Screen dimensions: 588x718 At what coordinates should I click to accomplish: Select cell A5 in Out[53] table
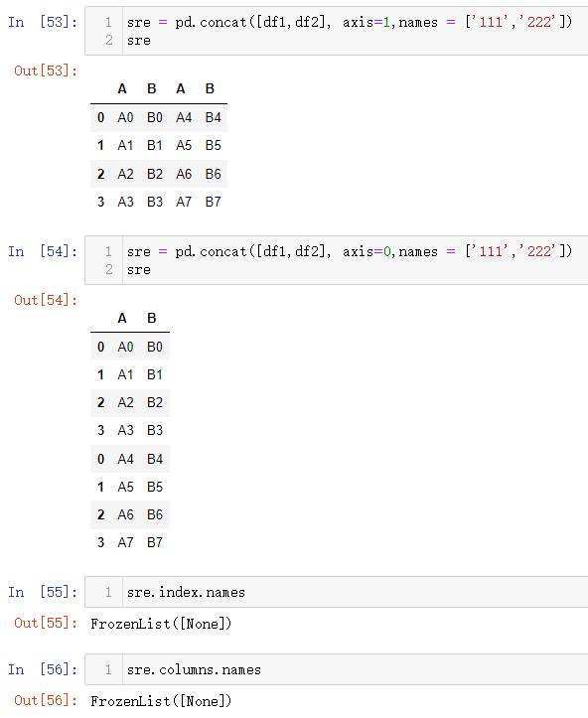184,146
